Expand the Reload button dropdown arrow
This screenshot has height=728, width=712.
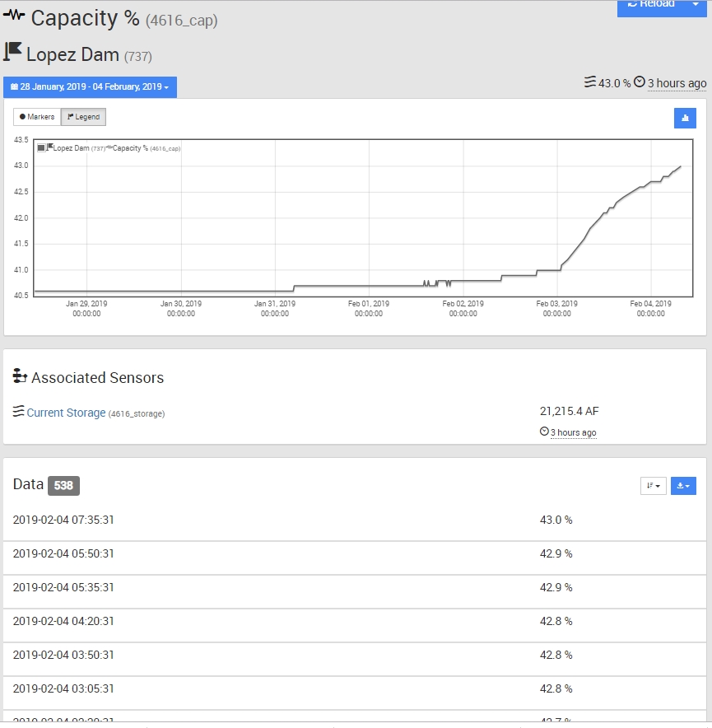695,4
